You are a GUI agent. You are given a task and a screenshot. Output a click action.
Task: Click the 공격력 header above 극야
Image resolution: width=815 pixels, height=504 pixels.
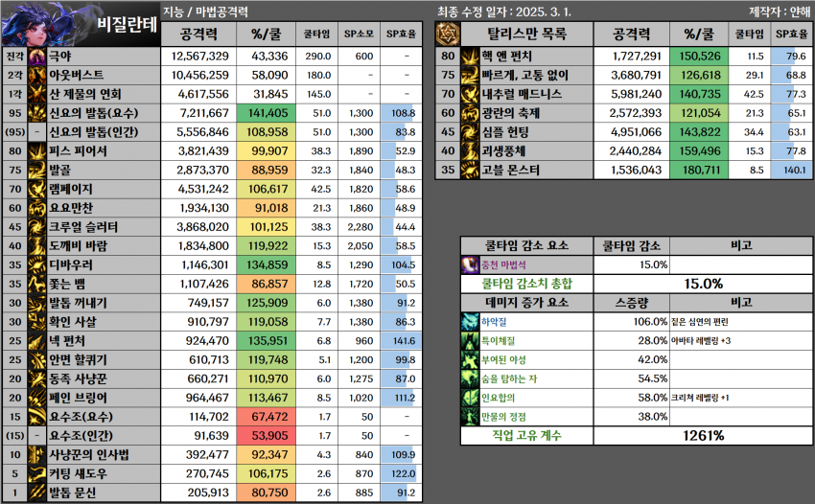coord(203,34)
